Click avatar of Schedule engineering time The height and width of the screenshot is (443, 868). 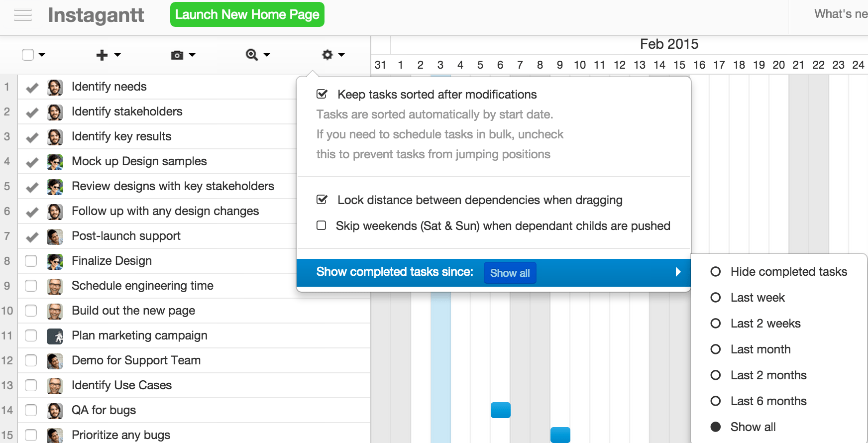(x=55, y=286)
